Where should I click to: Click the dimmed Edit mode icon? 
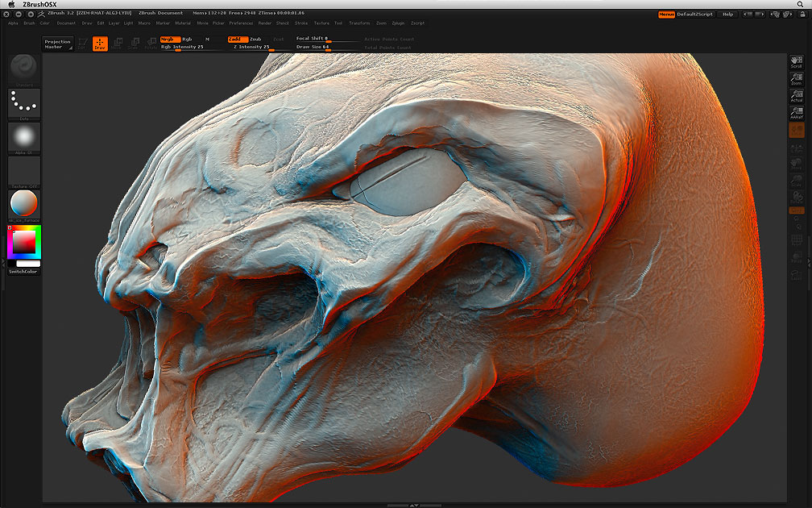click(82, 44)
